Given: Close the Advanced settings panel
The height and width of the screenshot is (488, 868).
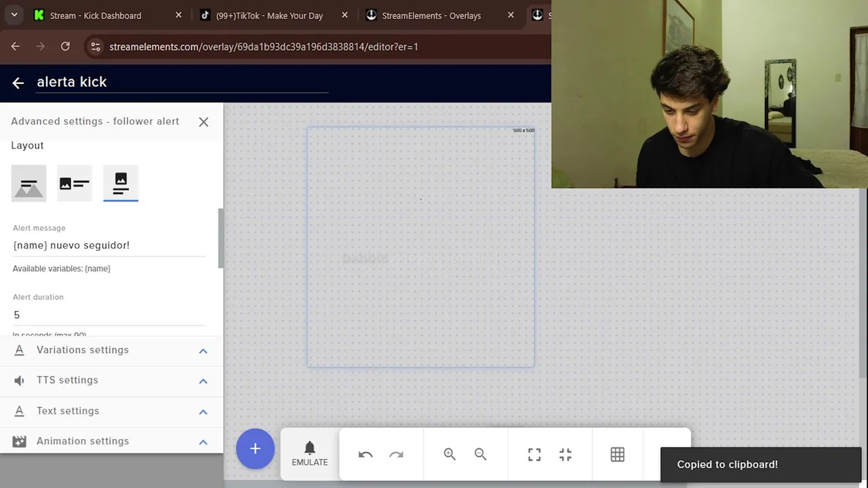Looking at the screenshot, I should point(203,122).
